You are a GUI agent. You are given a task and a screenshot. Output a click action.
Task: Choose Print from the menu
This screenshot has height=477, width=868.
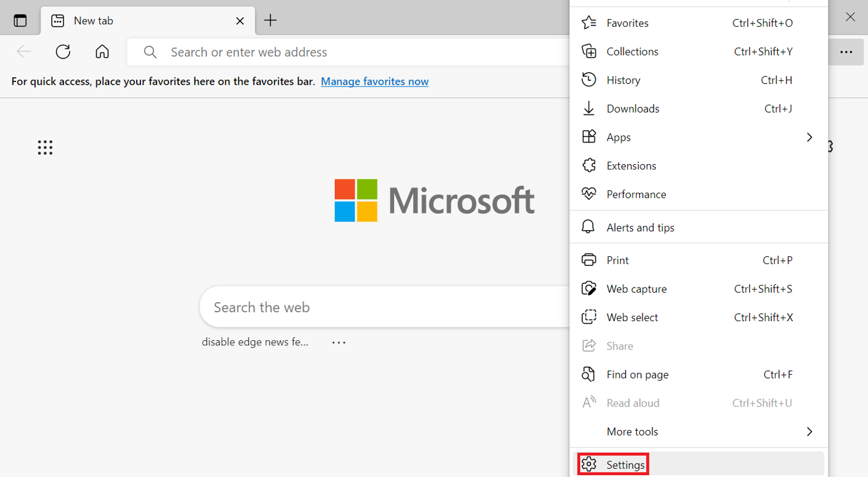click(617, 259)
